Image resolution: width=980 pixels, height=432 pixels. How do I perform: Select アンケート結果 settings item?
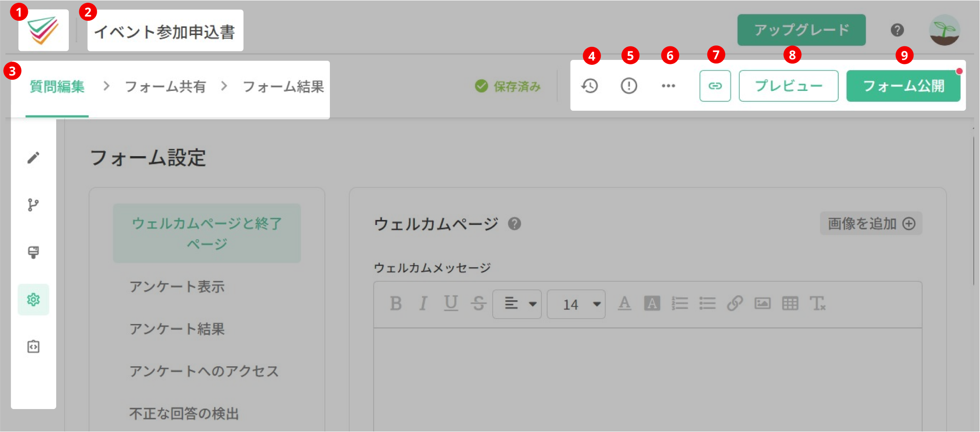tap(177, 329)
